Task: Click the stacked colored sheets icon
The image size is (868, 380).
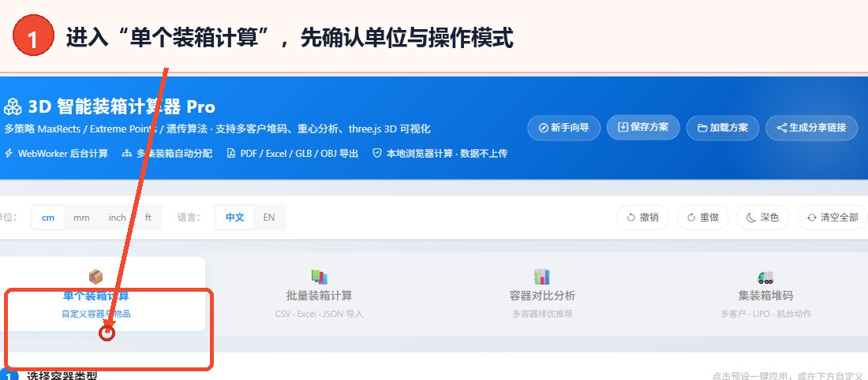Action: tap(320, 277)
